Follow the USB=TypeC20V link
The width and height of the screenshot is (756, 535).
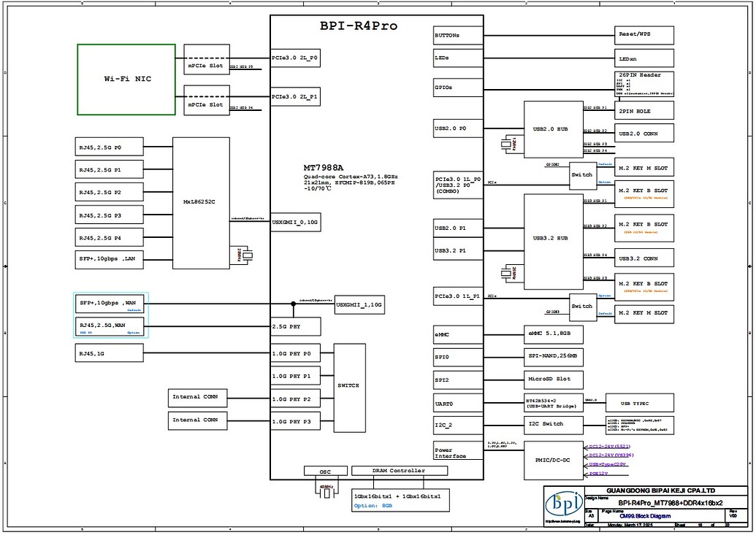click(607, 464)
